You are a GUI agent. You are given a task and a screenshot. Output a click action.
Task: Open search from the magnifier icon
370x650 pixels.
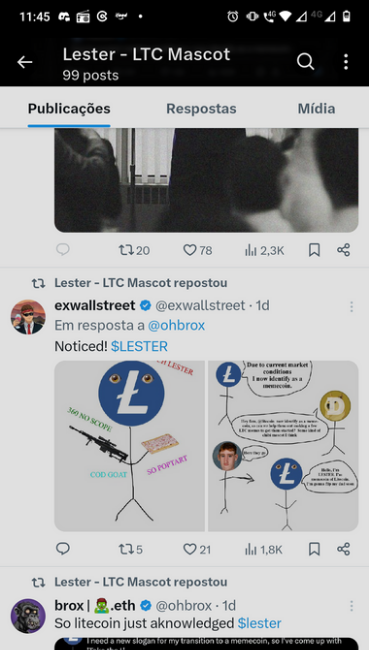(305, 62)
